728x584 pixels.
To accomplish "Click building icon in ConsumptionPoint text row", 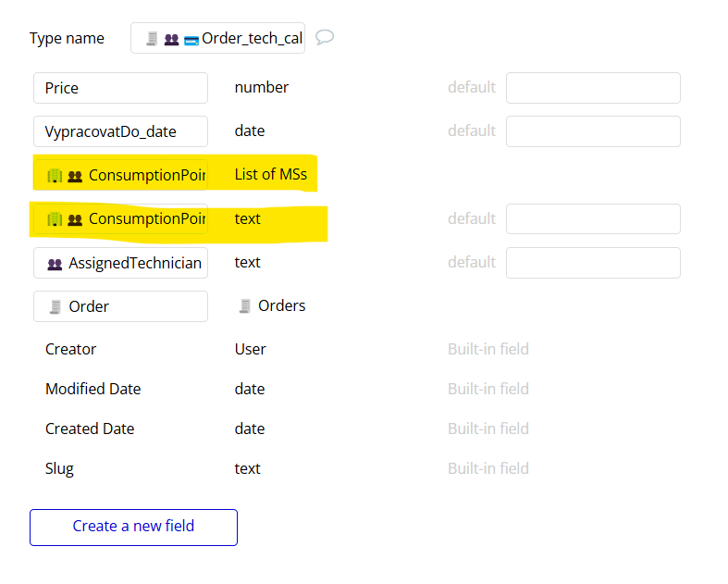I will pyautogui.click(x=55, y=219).
